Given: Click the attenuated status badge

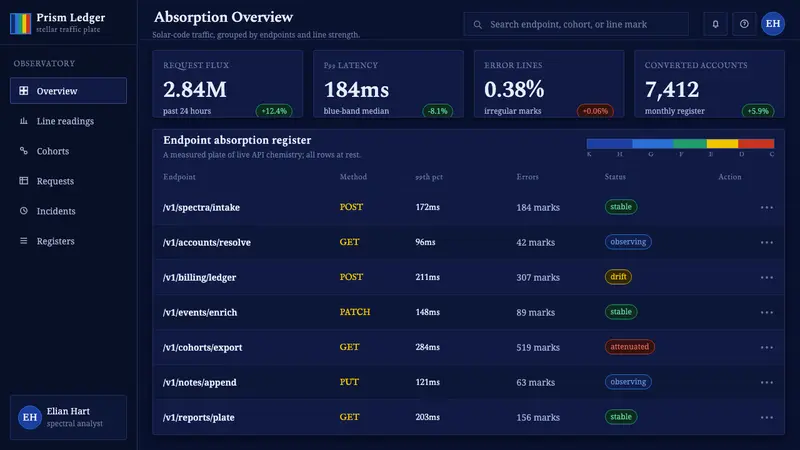Looking at the screenshot, I should tap(630, 346).
